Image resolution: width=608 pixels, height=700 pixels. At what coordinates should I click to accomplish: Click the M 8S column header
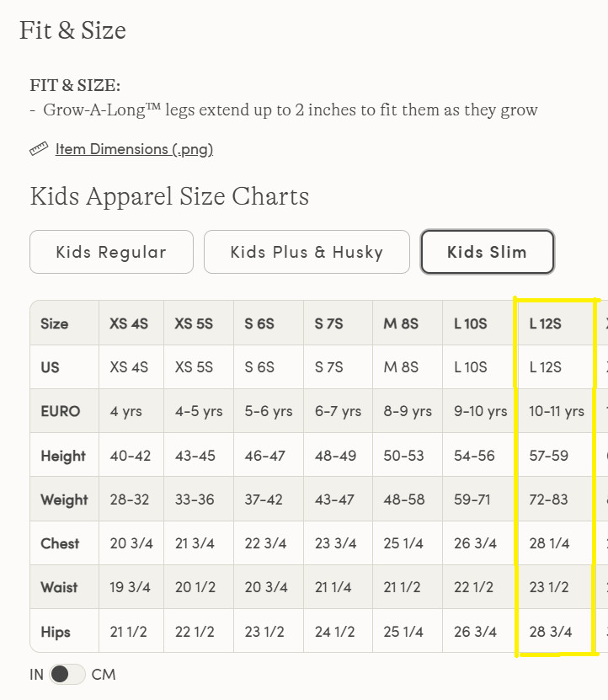(401, 323)
